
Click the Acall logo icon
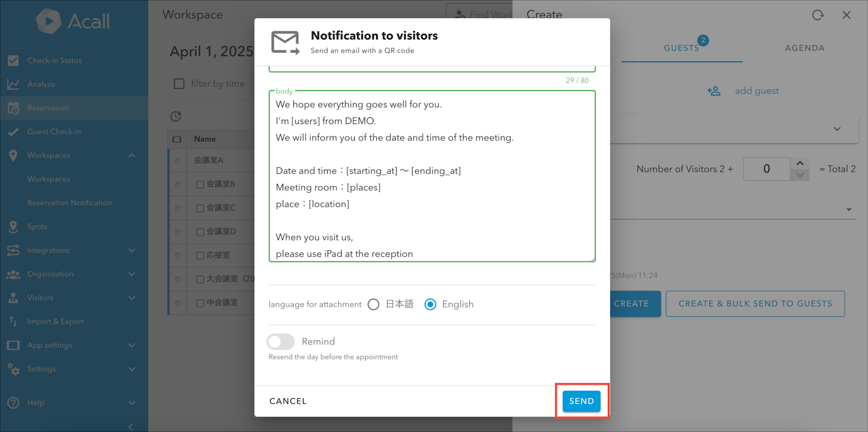pos(49,21)
